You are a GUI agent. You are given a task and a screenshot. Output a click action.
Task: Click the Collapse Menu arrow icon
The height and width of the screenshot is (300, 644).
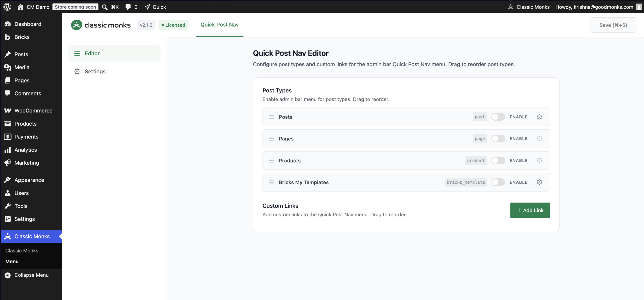[x=8, y=275]
